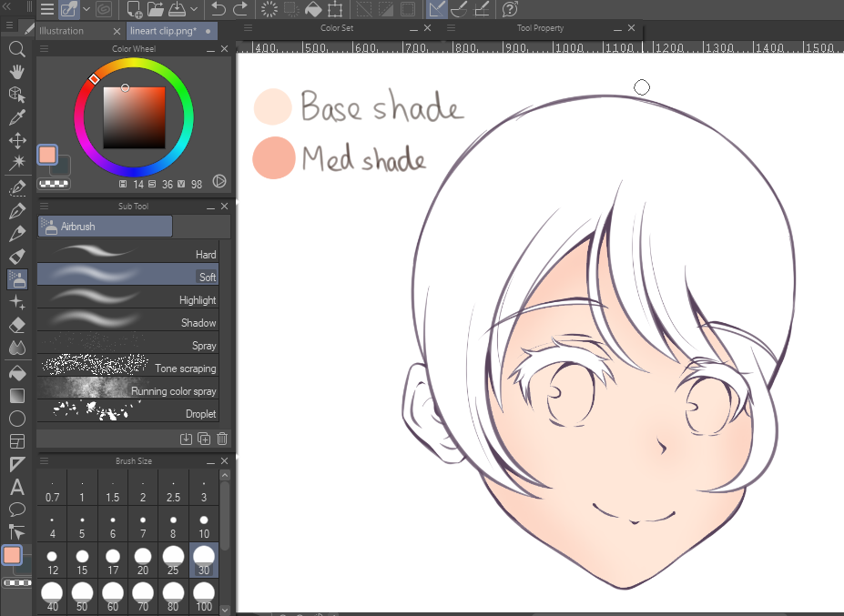Select the Balloon tool
844x616 pixels.
pos(16,509)
